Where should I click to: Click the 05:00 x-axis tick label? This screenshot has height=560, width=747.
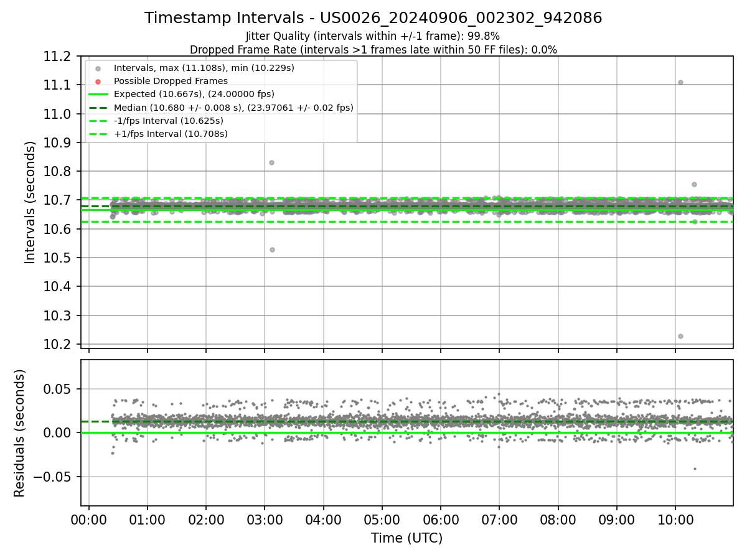click(382, 520)
